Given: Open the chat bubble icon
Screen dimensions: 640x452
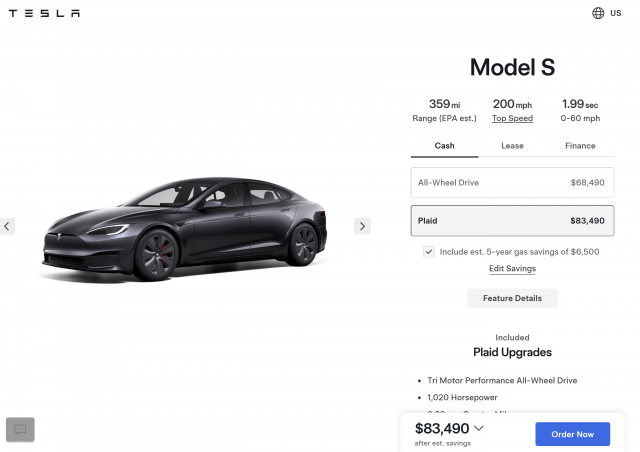Looking at the screenshot, I should point(20,430).
